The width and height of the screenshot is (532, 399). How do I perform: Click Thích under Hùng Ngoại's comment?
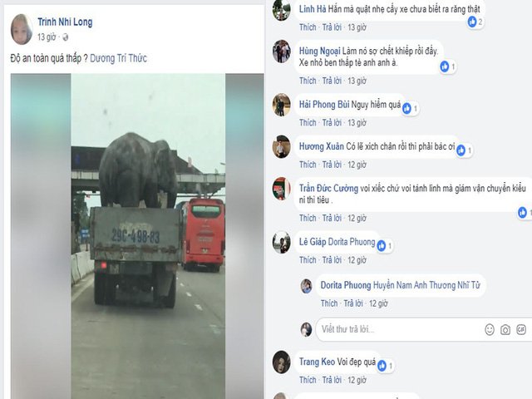[x=308, y=81]
